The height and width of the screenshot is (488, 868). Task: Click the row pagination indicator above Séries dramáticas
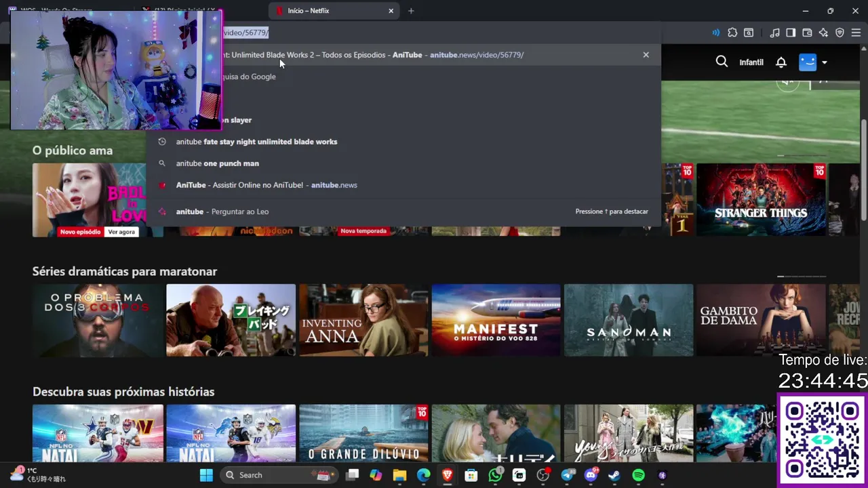(x=802, y=277)
